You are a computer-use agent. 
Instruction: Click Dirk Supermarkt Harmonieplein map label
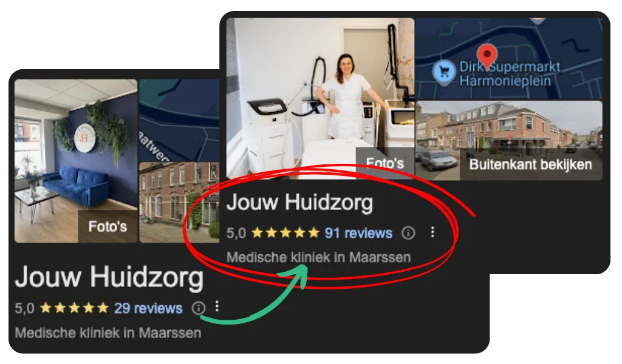510,73
